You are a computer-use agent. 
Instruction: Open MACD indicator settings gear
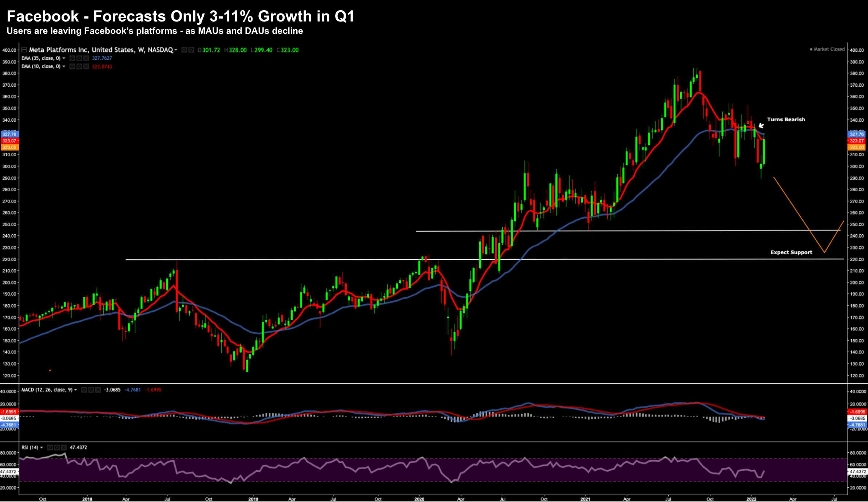click(91, 390)
